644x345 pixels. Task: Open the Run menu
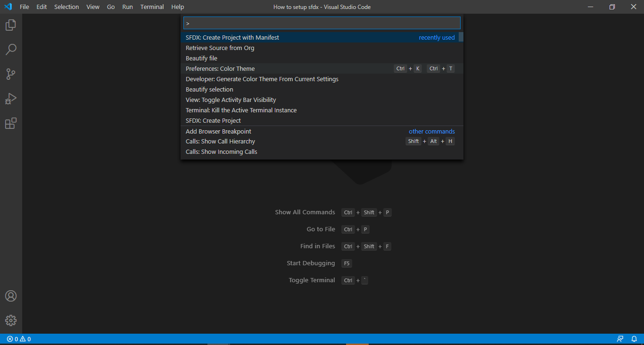(127, 7)
